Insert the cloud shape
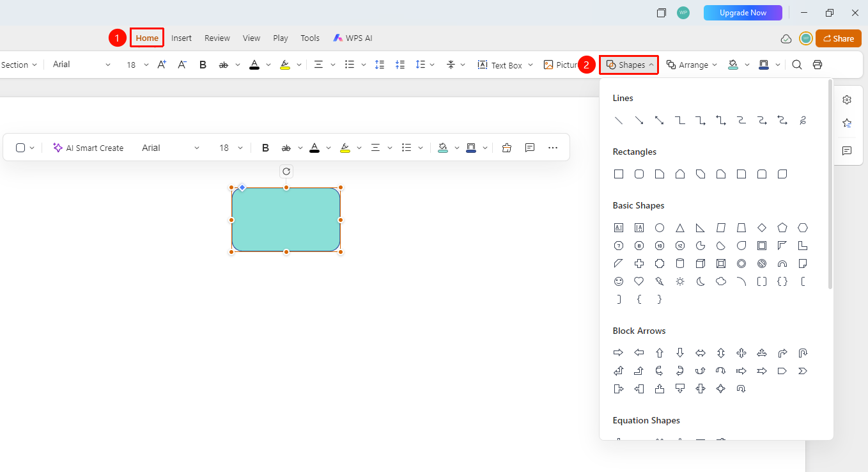Image resolution: width=868 pixels, height=472 pixels. click(x=720, y=281)
